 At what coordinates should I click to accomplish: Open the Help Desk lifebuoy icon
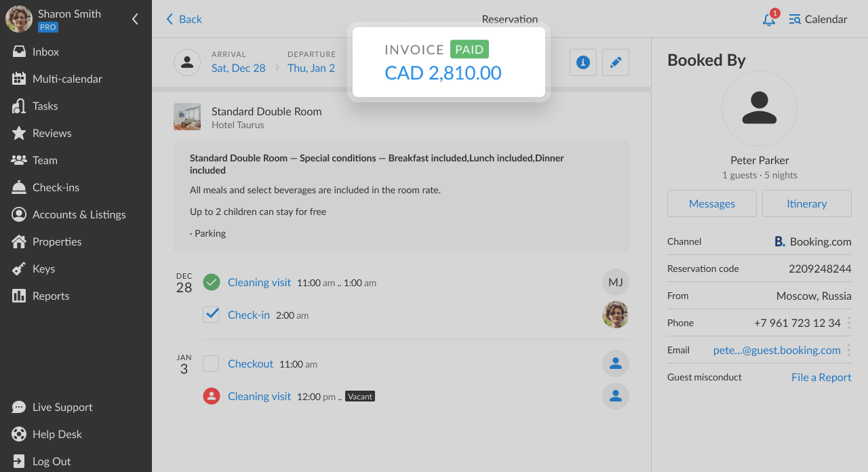pyautogui.click(x=19, y=434)
